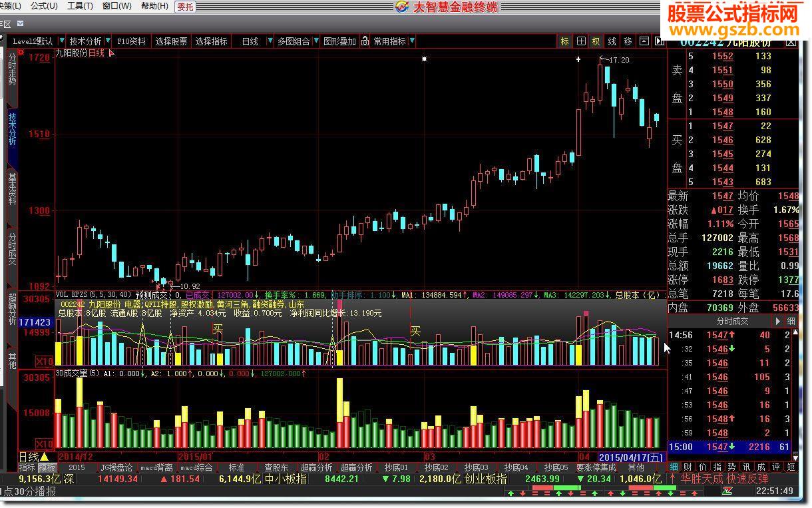812x508 pixels.
Task: Click the 17.20 high price label on chart
Action: [618, 60]
